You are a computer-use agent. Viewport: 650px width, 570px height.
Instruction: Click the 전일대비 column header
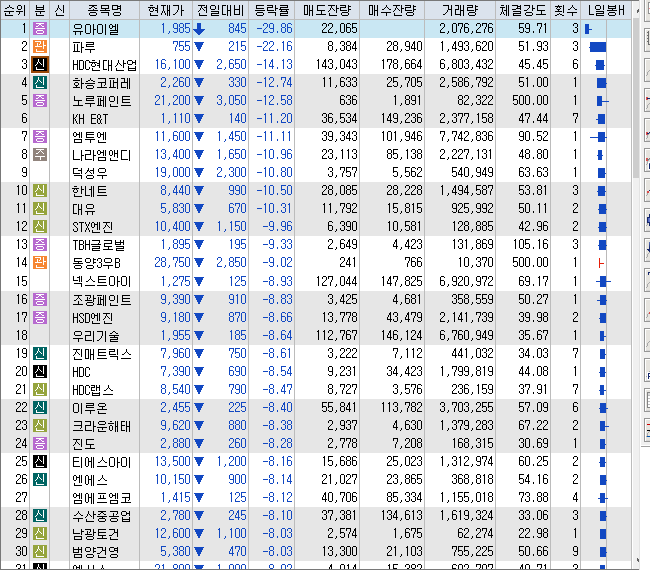coord(221,10)
